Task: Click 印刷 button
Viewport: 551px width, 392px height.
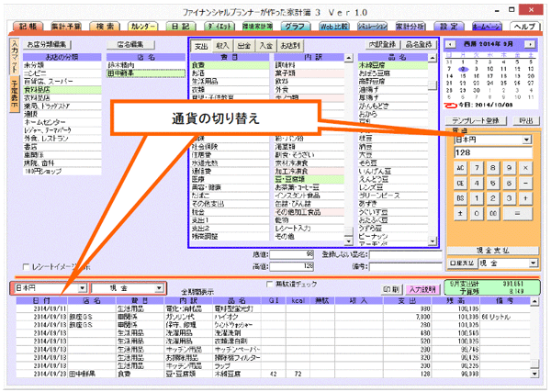Action: tap(391, 289)
